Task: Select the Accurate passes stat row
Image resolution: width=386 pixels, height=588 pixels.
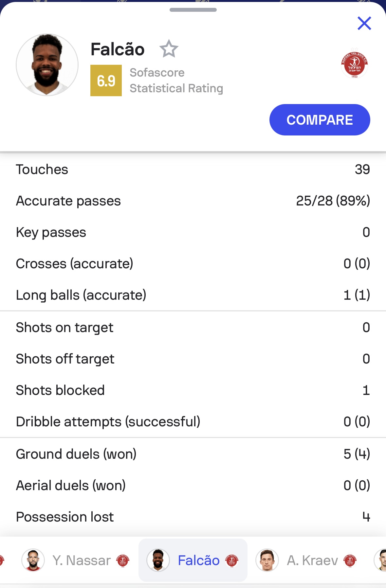Action: [x=193, y=201]
